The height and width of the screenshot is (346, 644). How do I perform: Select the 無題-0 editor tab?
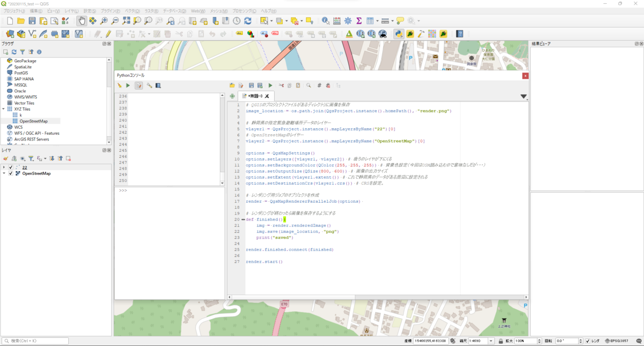click(x=255, y=96)
